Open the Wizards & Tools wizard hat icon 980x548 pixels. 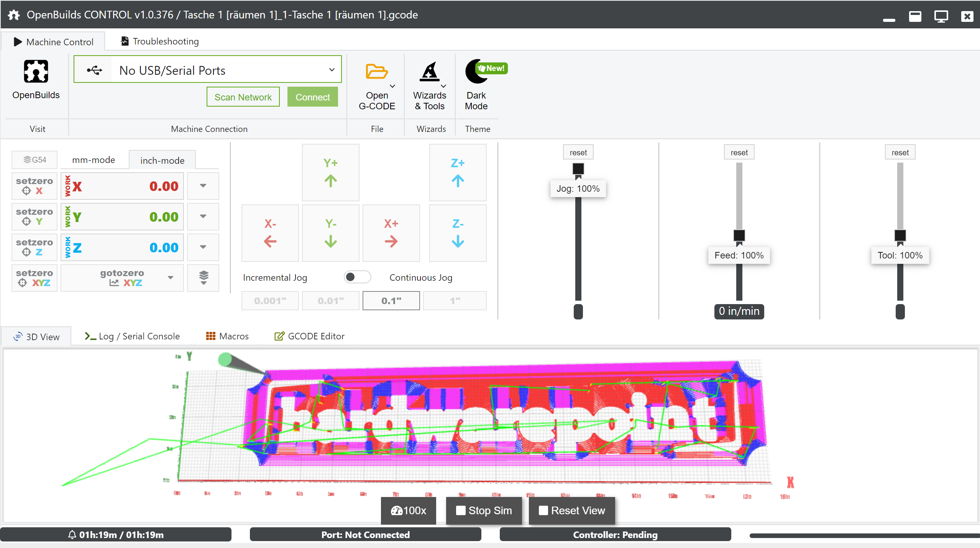tap(429, 71)
